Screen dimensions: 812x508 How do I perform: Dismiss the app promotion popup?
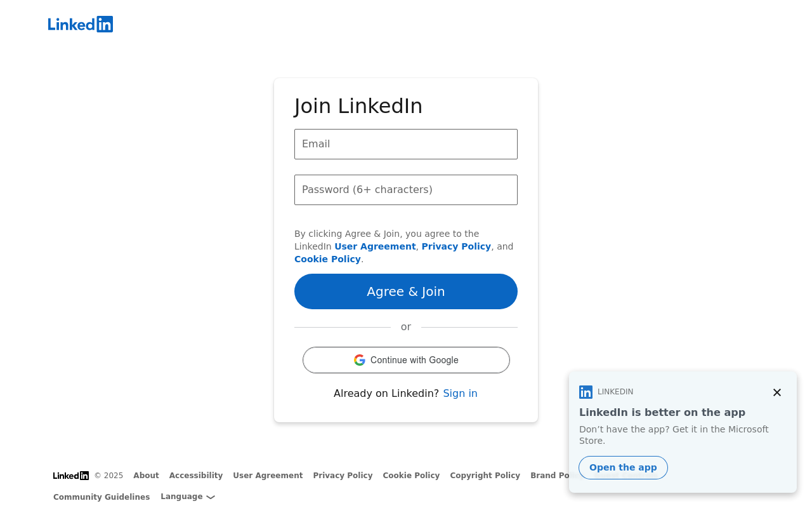point(777,392)
